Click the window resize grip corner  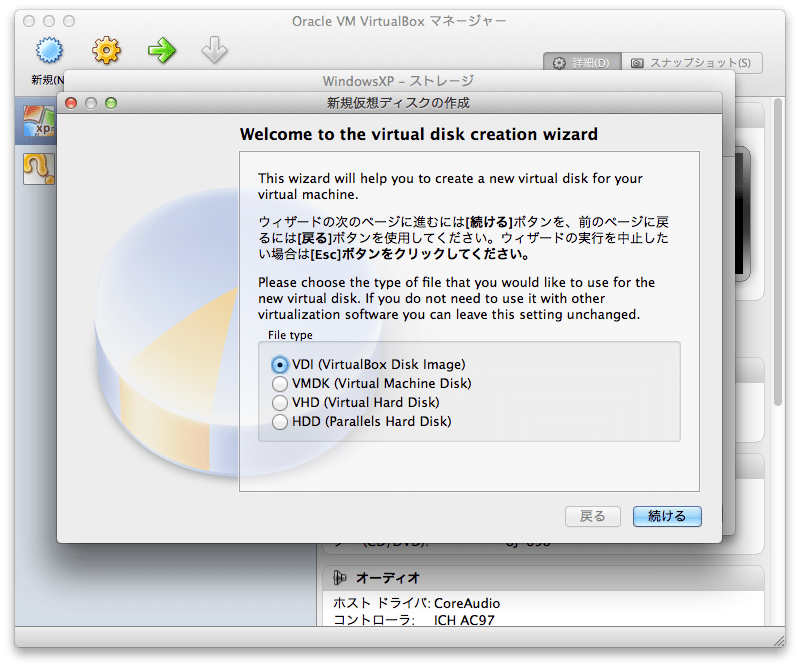coord(779,641)
